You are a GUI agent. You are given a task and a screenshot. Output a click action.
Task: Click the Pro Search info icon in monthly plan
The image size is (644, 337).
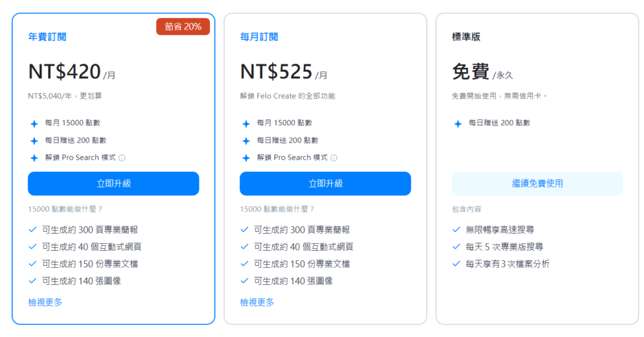click(x=334, y=158)
